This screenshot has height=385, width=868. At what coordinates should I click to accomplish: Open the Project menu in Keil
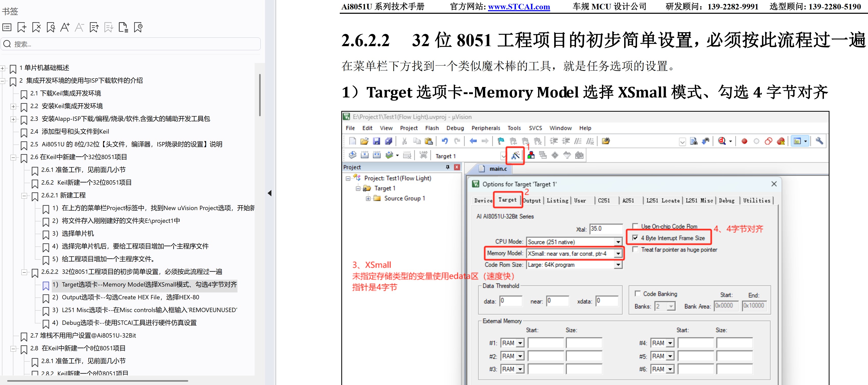(409, 128)
